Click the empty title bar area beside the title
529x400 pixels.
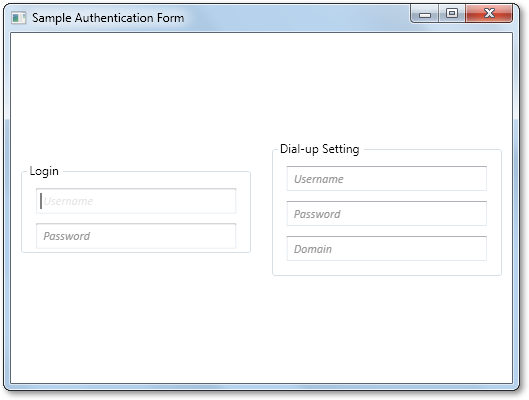(297, 18)
